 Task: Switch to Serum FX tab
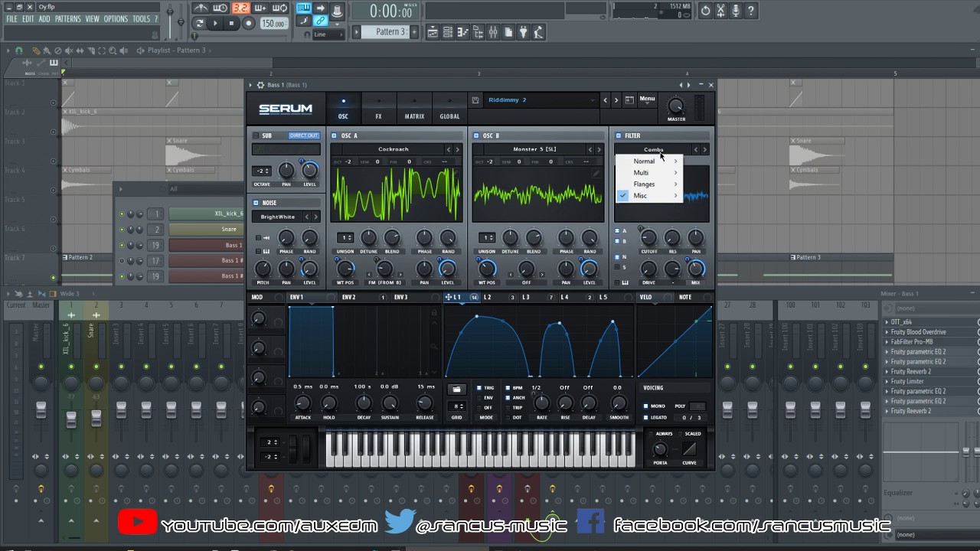point(378,108)
